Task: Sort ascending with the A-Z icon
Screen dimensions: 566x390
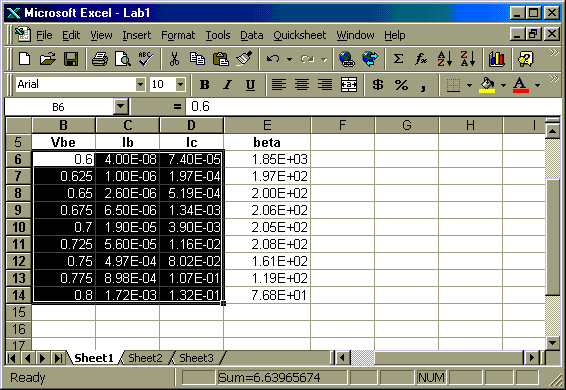Action: [444, 59]
